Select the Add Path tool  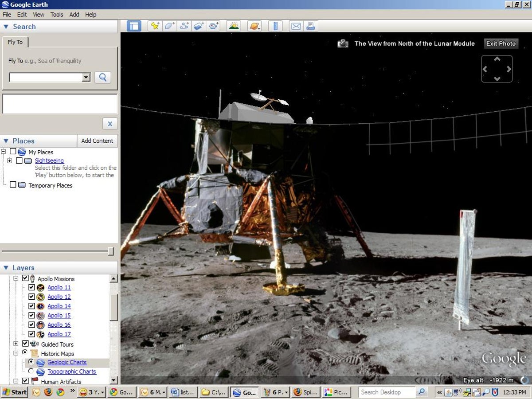[x=184, y=26]
